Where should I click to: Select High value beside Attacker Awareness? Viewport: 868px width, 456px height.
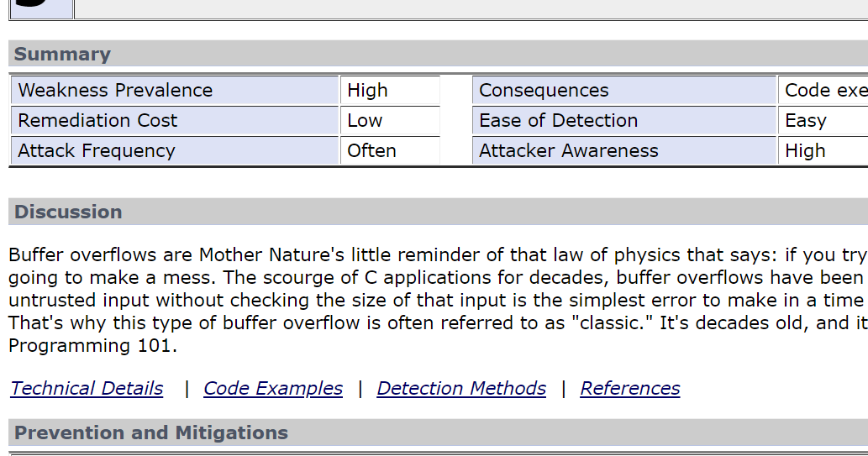823,151
